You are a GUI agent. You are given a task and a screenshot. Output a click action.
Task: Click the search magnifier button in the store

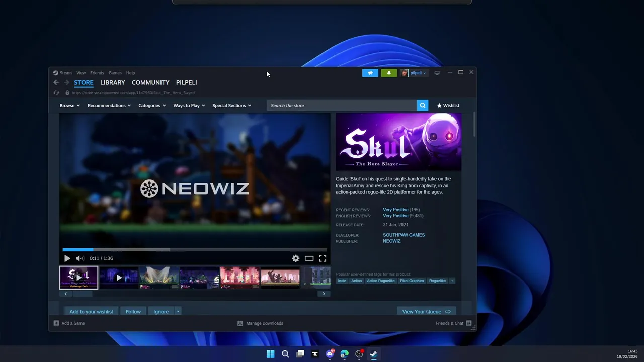(x=423, y=105)
